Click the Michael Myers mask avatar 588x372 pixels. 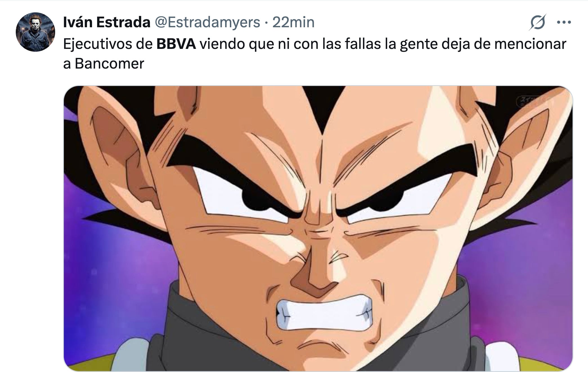[x=35, y=32]
